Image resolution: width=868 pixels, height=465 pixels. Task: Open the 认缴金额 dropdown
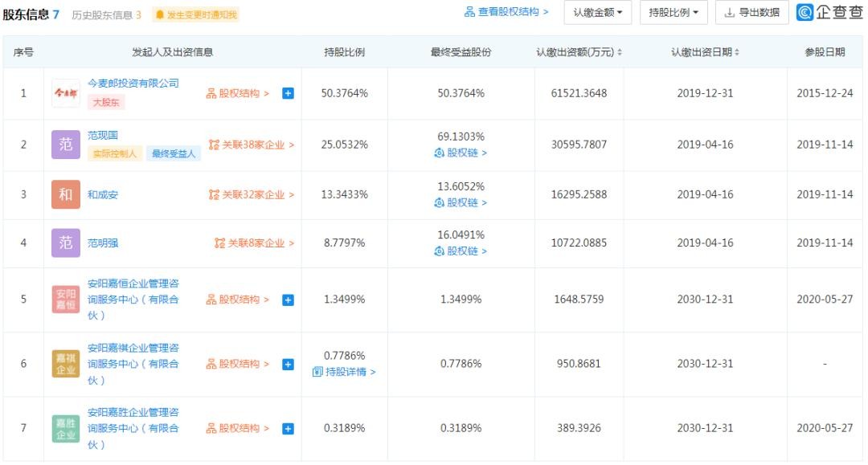tap(598, 13)
